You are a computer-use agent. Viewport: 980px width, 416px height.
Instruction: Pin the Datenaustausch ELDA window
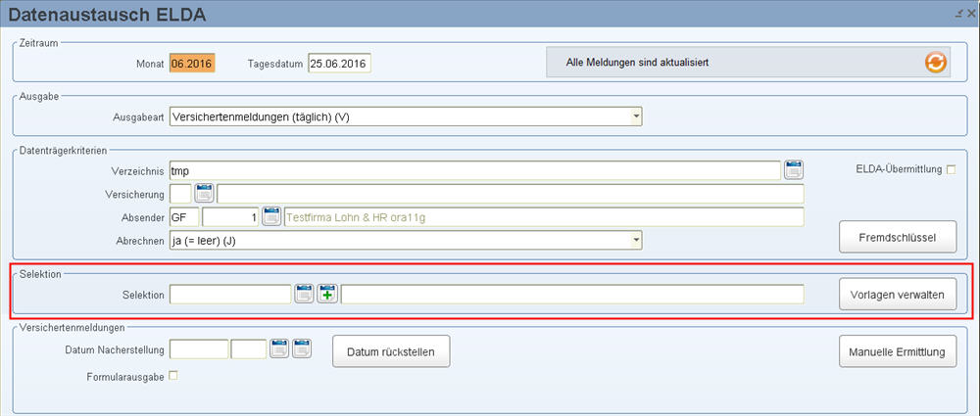[959, 13]
